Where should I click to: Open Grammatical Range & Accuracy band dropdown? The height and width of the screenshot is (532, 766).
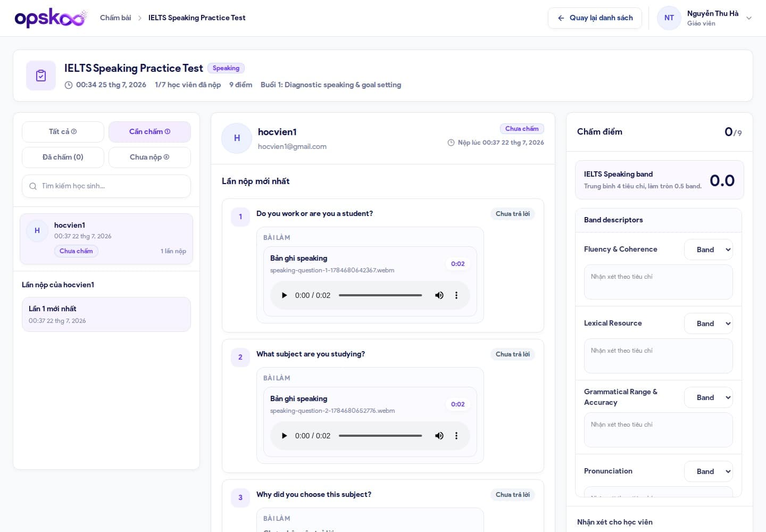(709, 397)
